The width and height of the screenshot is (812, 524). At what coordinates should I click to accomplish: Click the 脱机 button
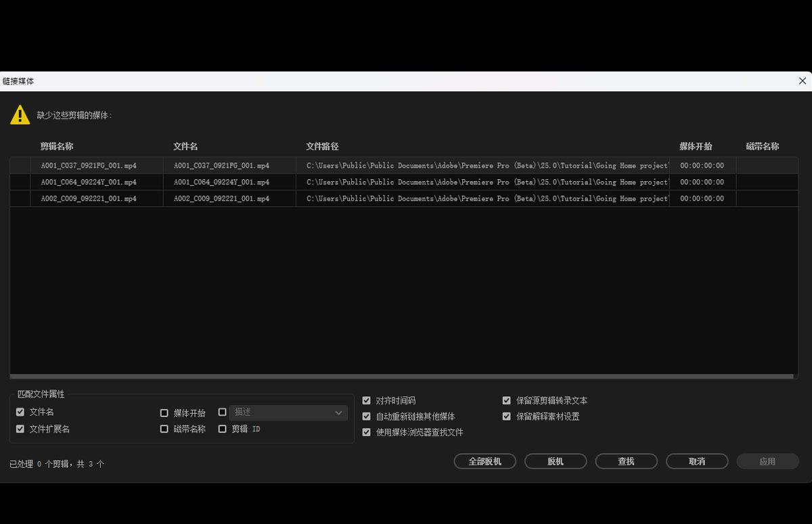click(x=556, y=461)
